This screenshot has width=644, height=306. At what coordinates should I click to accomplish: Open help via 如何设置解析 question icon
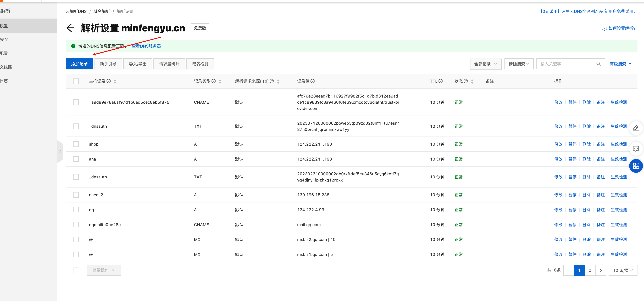[604, 28]
